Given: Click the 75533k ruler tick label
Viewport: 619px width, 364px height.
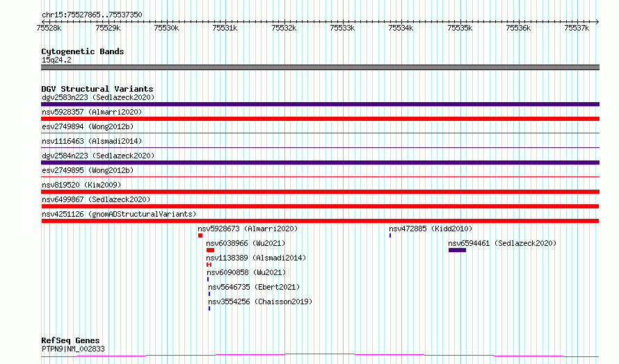Looking at the screenshot, I should tap(342, 28).
